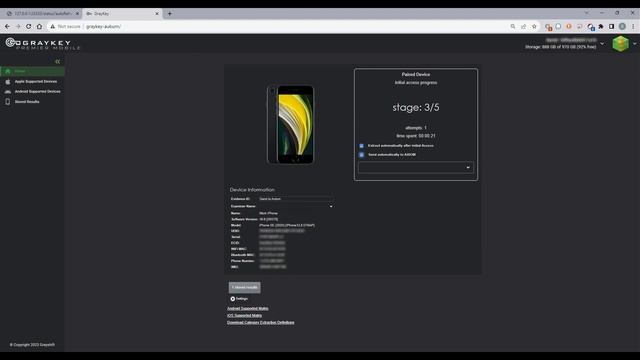Screen dimensions: 640x360
Task: Click the GrayKey Premier Mobile logo
Action: 43,44
